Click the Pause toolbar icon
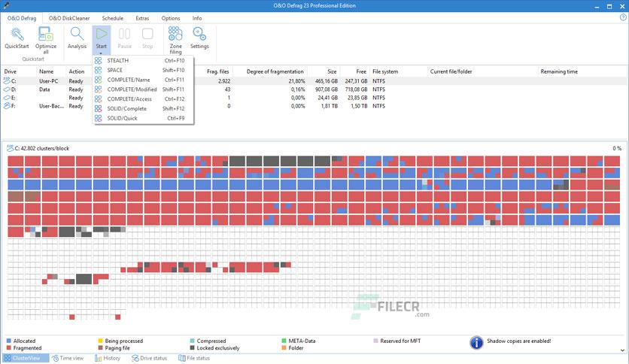Screen dimensions: 629x364 (x=124, y=34)
